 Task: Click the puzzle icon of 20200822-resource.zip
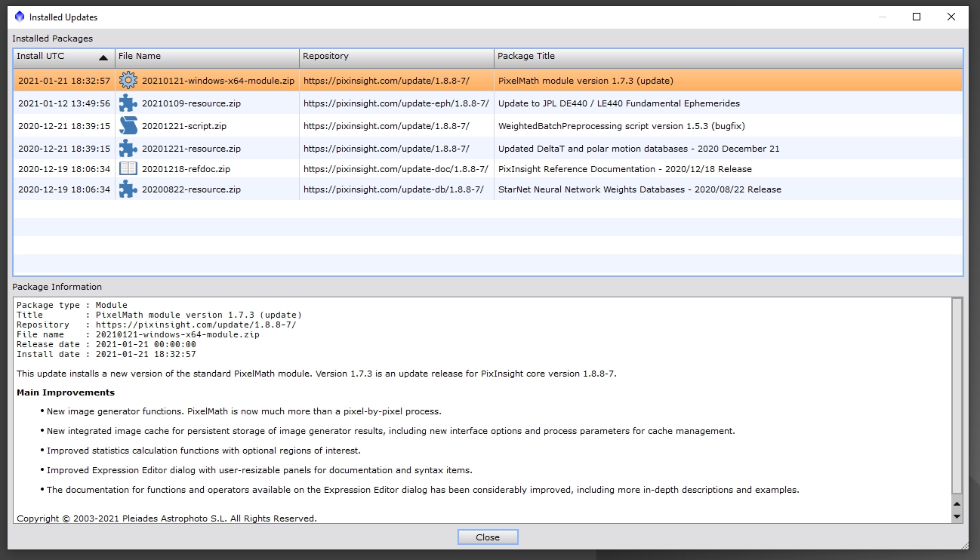128,189
